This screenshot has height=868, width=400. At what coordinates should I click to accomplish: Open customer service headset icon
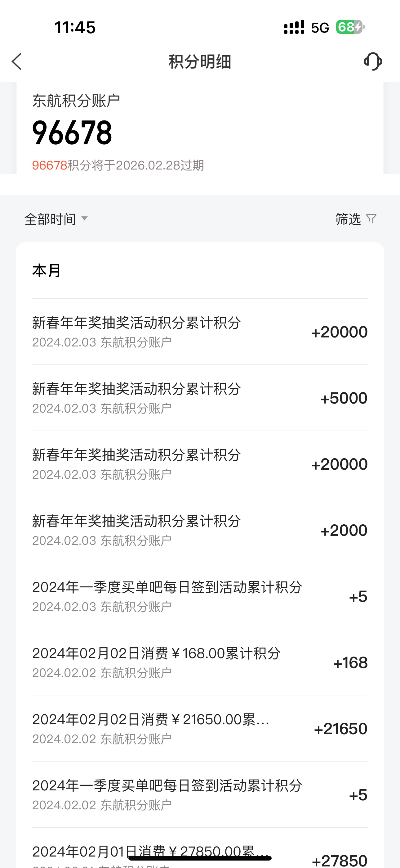click(373, 61)
